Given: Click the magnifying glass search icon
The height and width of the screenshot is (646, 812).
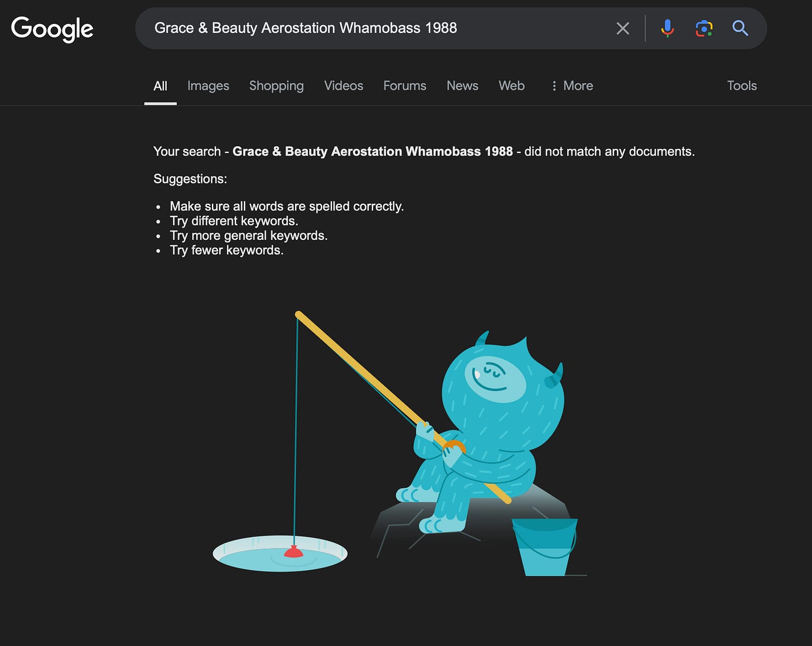Looking at the screenshot, I should coord(740,28).
